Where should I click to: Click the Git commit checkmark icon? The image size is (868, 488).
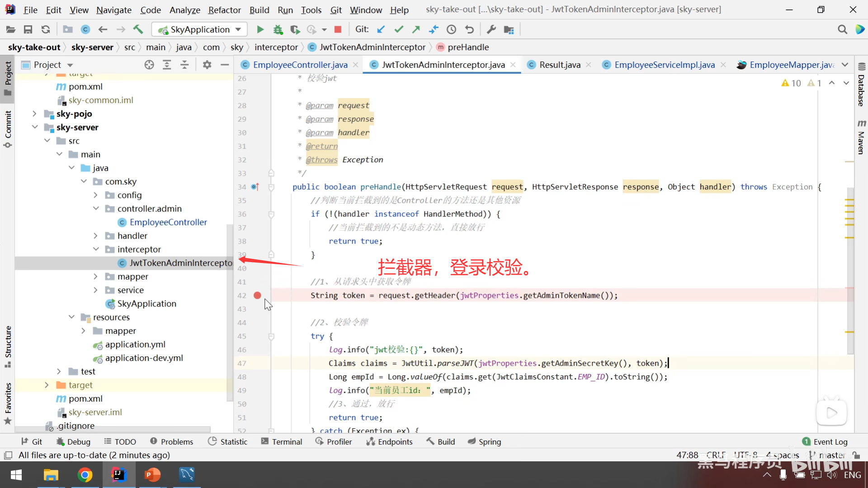398,30
